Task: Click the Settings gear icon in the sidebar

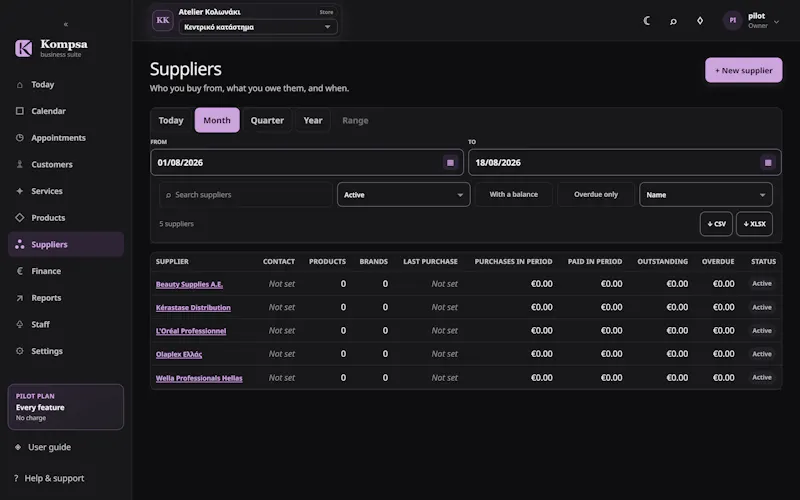Action: [x=19, y=351]
